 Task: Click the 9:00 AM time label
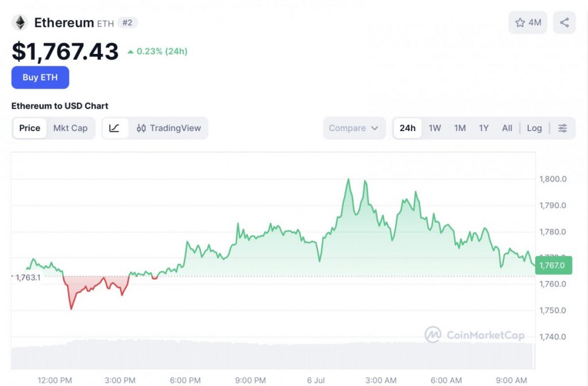point(512,380)
